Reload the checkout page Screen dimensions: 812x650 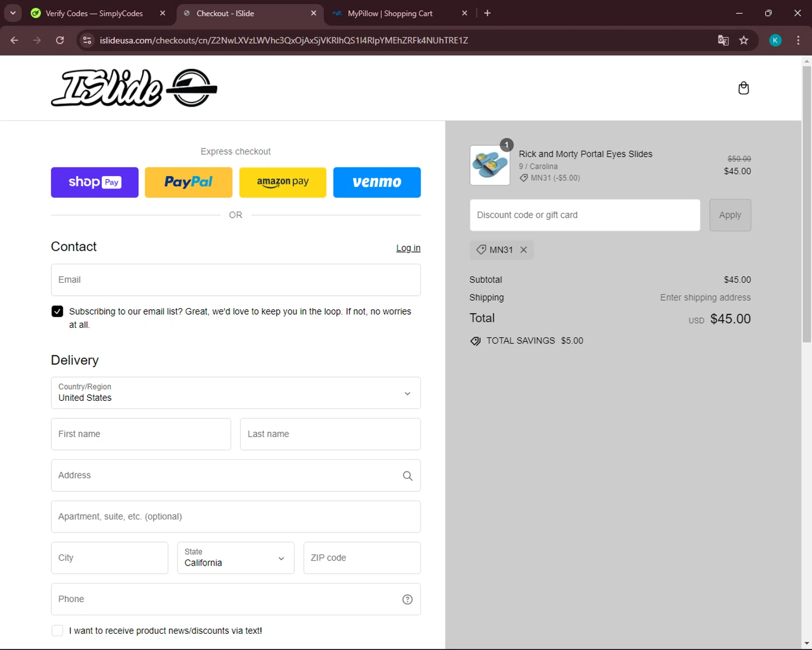[x=60, y=40]
